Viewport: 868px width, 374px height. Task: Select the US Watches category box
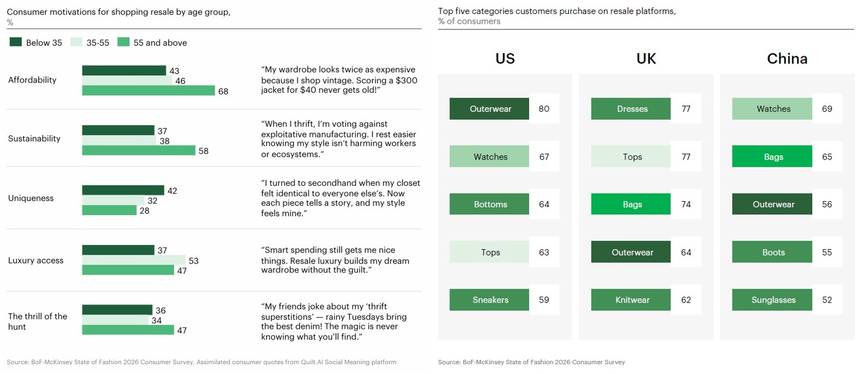(489, 156)
